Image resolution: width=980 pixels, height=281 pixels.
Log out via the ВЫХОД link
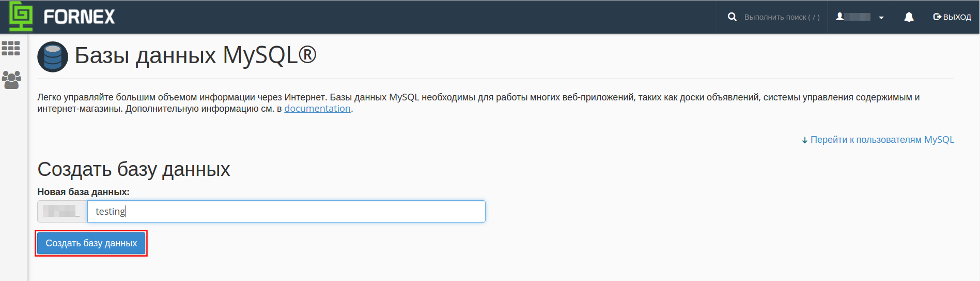click(952, 17)
